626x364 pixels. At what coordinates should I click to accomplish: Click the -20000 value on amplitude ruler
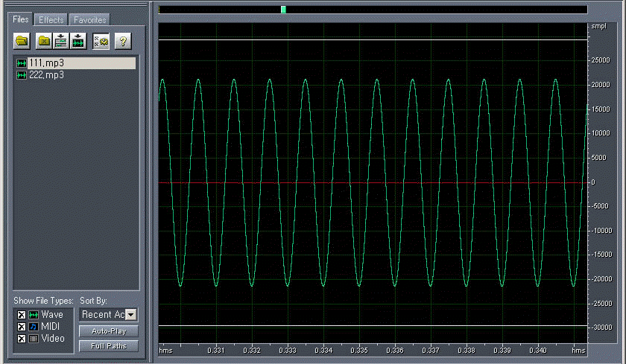pos(601,279)
